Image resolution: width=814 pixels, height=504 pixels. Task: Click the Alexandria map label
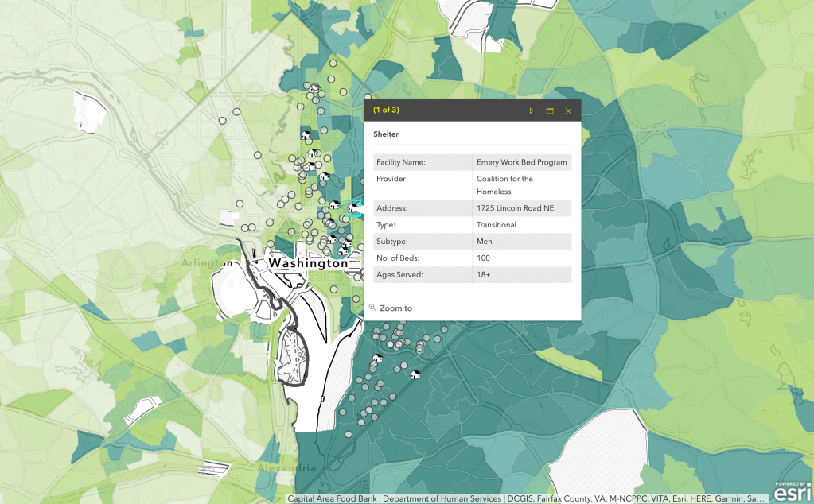(x=286, y=468)
